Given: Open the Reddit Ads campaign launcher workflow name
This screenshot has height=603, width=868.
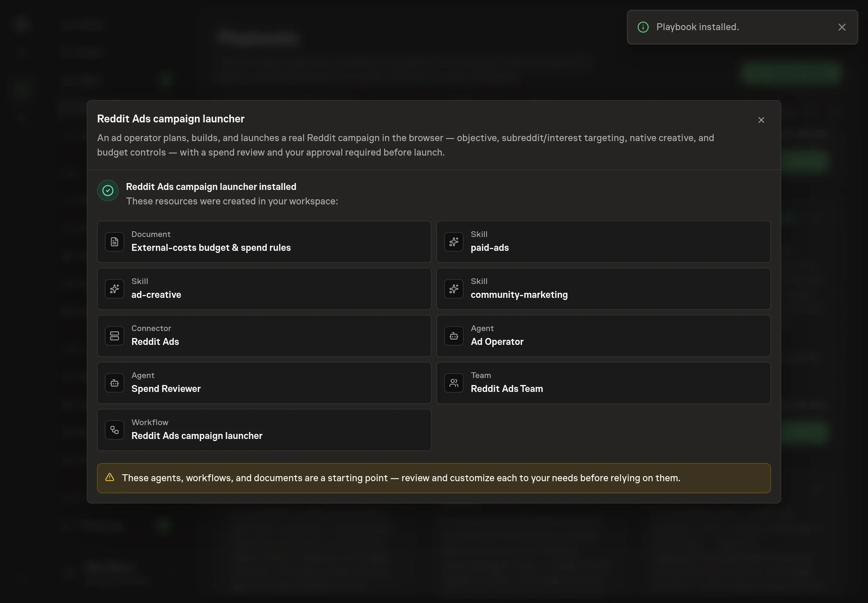Looking at the screenshot, I should (197, 436).
